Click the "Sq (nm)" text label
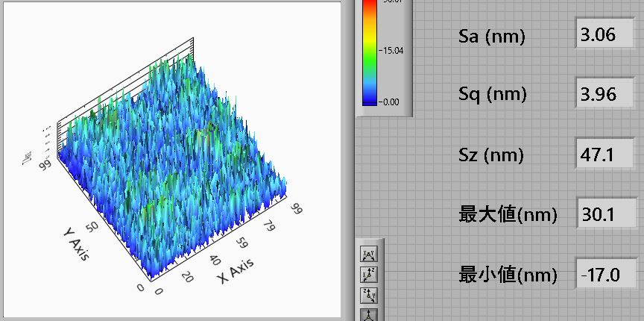The height and width of the screenshot is (321, 644). pos(493,95)
